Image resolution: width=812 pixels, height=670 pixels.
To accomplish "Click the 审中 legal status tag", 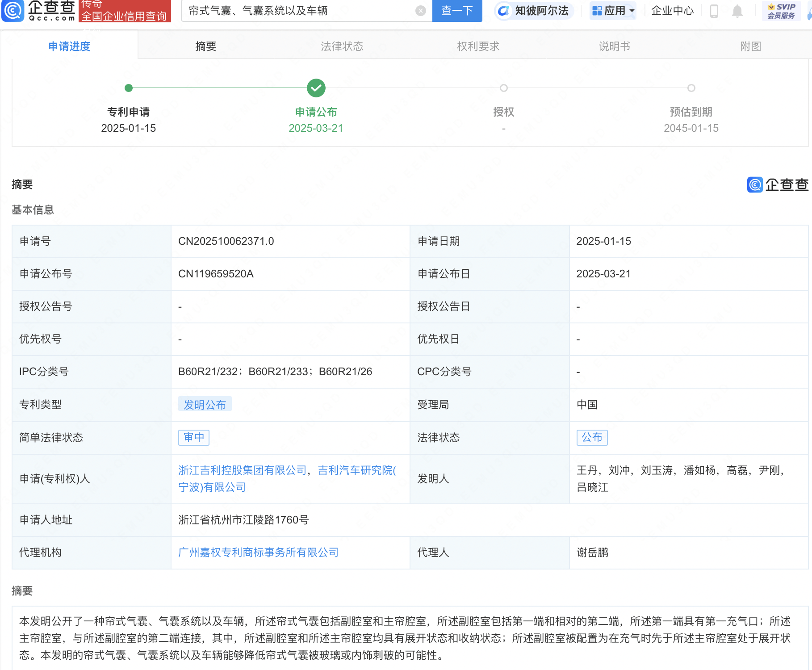I will [194, 437].
